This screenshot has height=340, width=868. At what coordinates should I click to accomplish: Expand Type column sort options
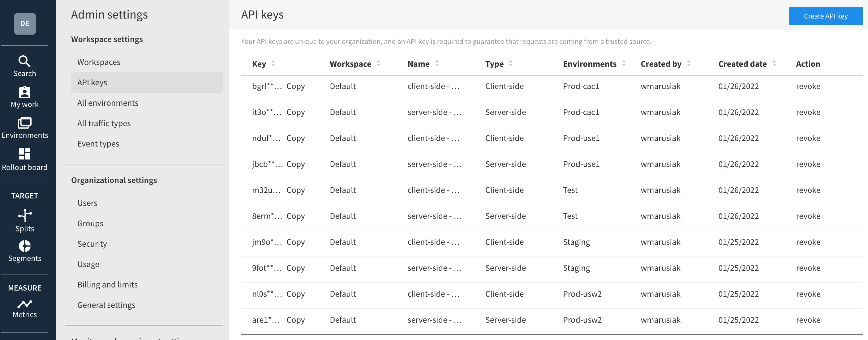[x=510, y=64]
